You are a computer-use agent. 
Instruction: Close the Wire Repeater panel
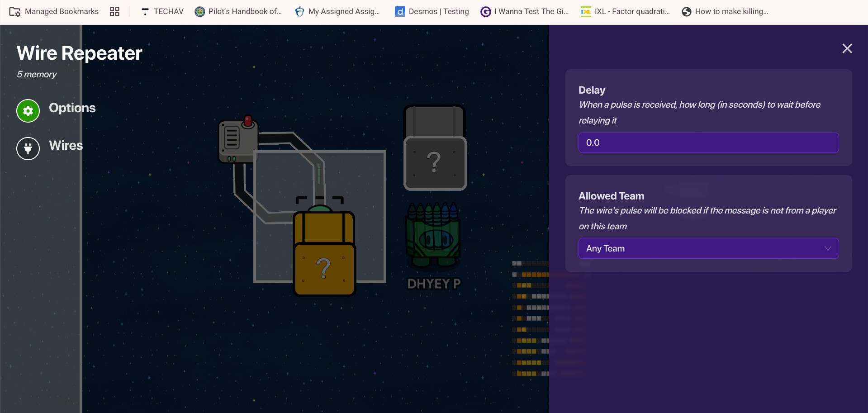(x=847, y=48)
